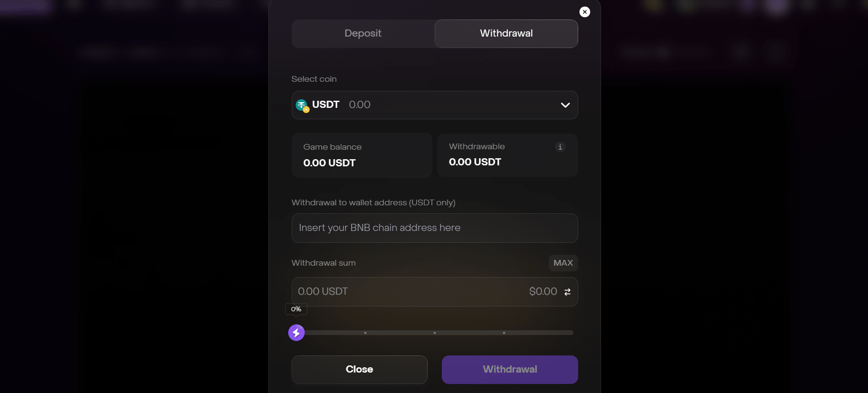
Task: Select the Withdrawal tab
Action: (506, 33)
